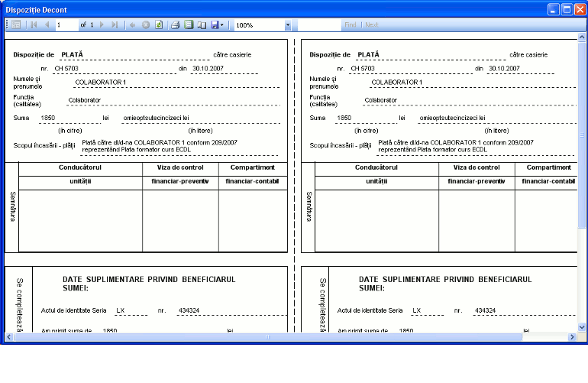Click '434324' in the left form
Viewport: 588px width, 383px height.
point(189,310)
